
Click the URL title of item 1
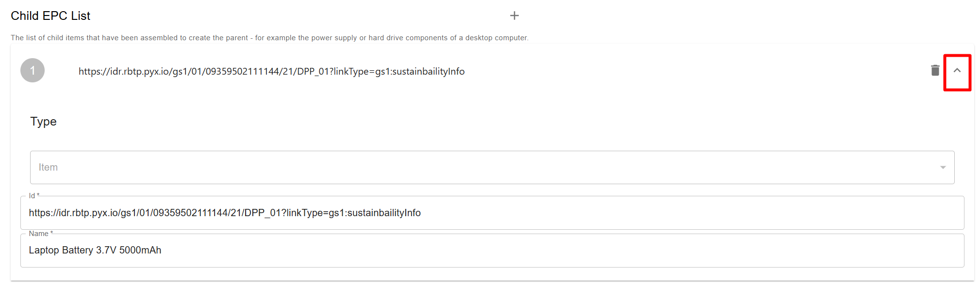[271, 72]
